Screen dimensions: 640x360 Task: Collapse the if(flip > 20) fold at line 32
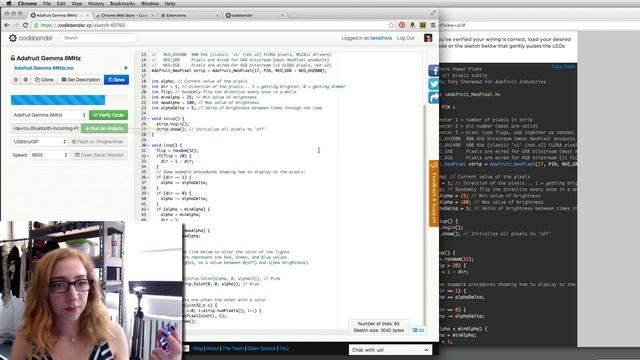[148, 156]
